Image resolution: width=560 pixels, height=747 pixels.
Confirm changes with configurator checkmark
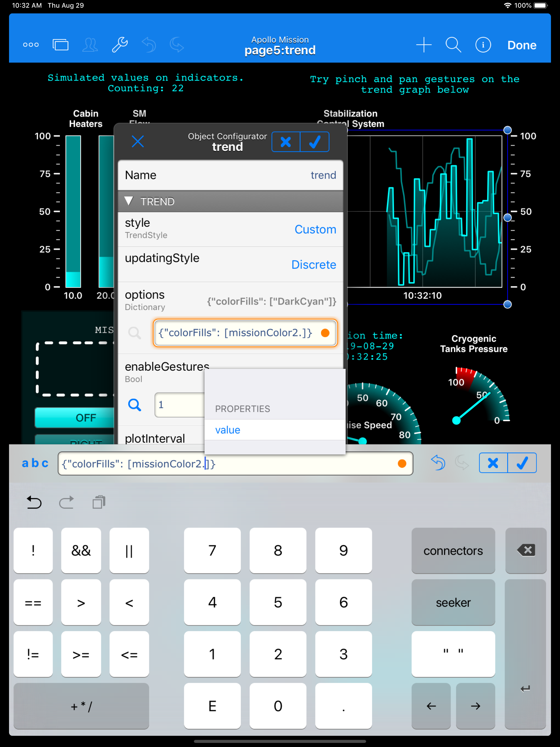(315, 142)
